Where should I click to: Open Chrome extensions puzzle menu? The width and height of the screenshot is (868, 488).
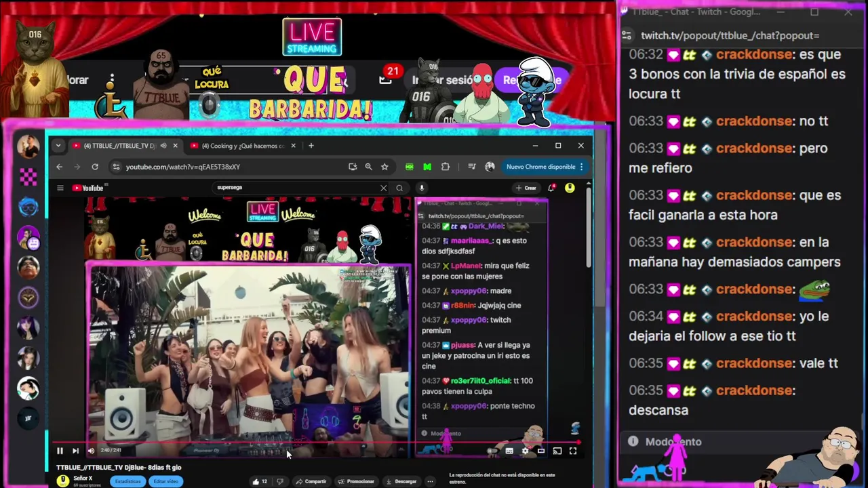[446, 167]
